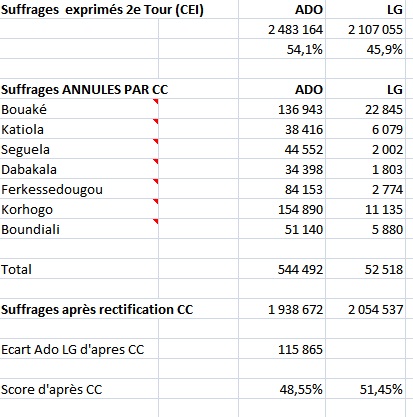Click the 45,9% percentage cell
Screen dimensions: 413x417
365,49
